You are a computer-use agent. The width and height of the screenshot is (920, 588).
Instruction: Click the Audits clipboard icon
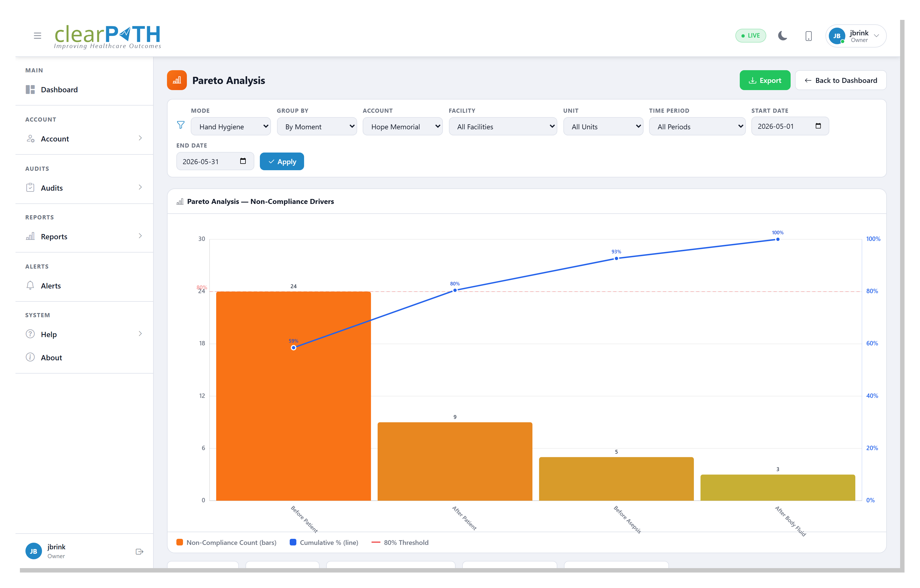(30, 187)
